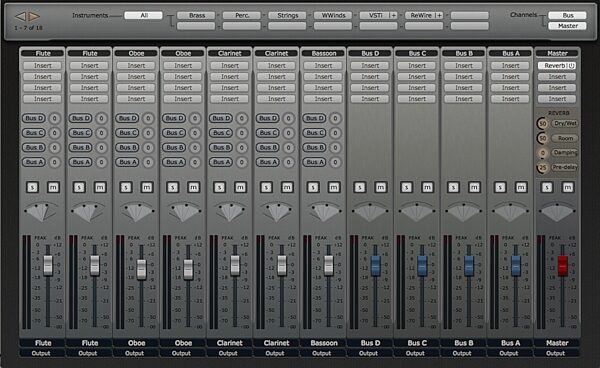Show All instruments in the mixer
This screenshot has height=368, width=600.
click(143, 15)
